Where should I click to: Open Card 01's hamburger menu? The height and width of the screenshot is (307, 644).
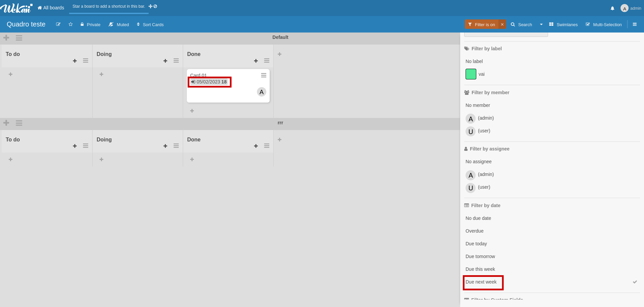pyautogui.click(x=264, y=75)
